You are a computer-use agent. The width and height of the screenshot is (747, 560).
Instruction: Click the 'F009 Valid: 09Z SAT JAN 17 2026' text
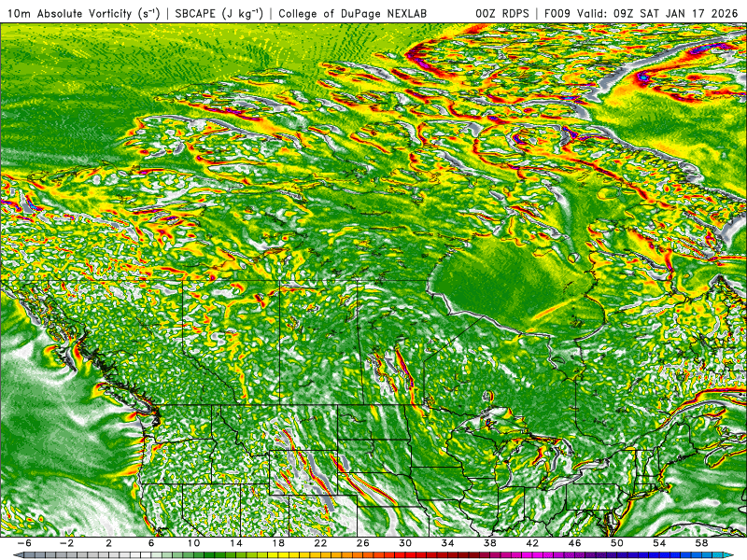(x=641, y=14)
